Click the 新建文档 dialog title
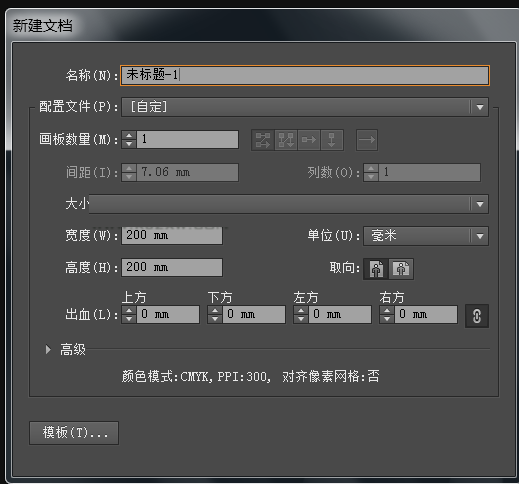The height and width of the screenshot is (484, 519). click(42, 26)
